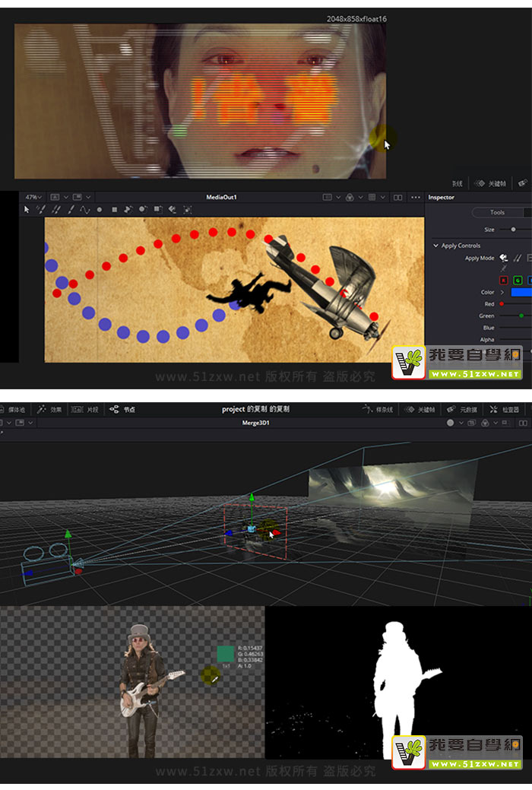This screenshot has height=790, width=532.
Task: Click the grid guides icon in MediaOut1 viewer
Action: click(x=372, y=198)
